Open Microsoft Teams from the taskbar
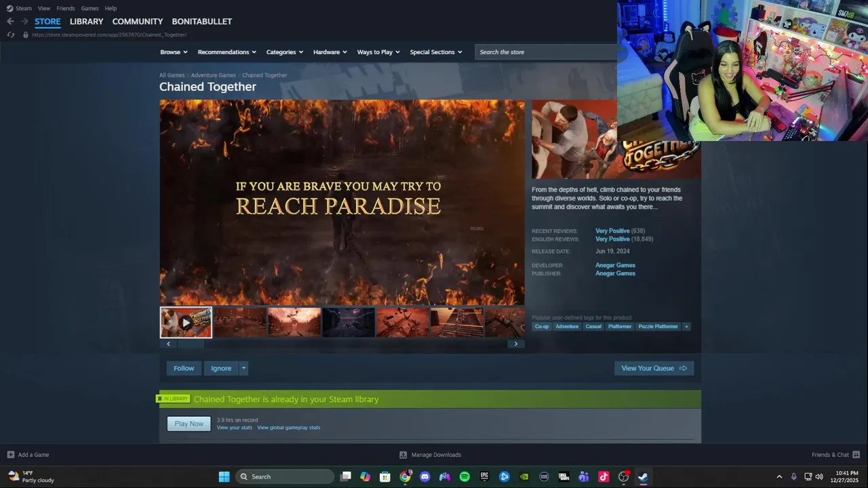868x488 pixels. pyautogui.click(x=583, y=476)
